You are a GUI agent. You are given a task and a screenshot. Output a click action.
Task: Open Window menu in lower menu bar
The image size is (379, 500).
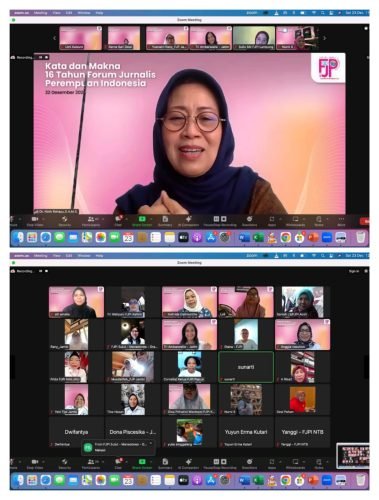coord(84,256)
